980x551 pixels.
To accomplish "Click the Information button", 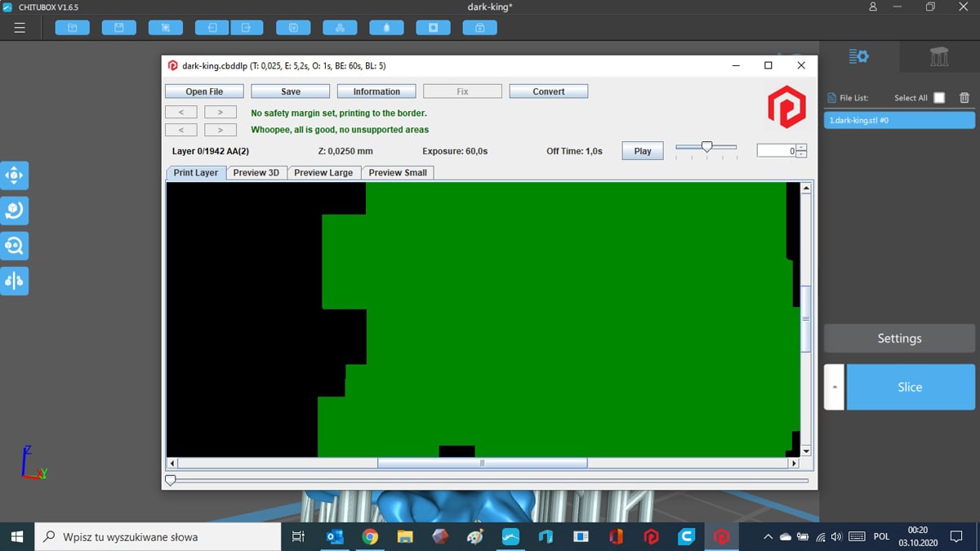I will [x=376, y=91].
